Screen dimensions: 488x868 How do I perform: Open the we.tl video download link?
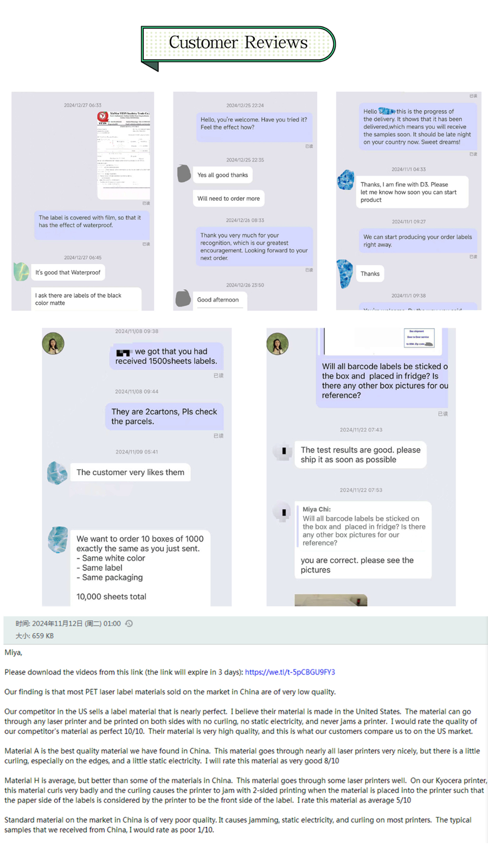pos(290,672)
